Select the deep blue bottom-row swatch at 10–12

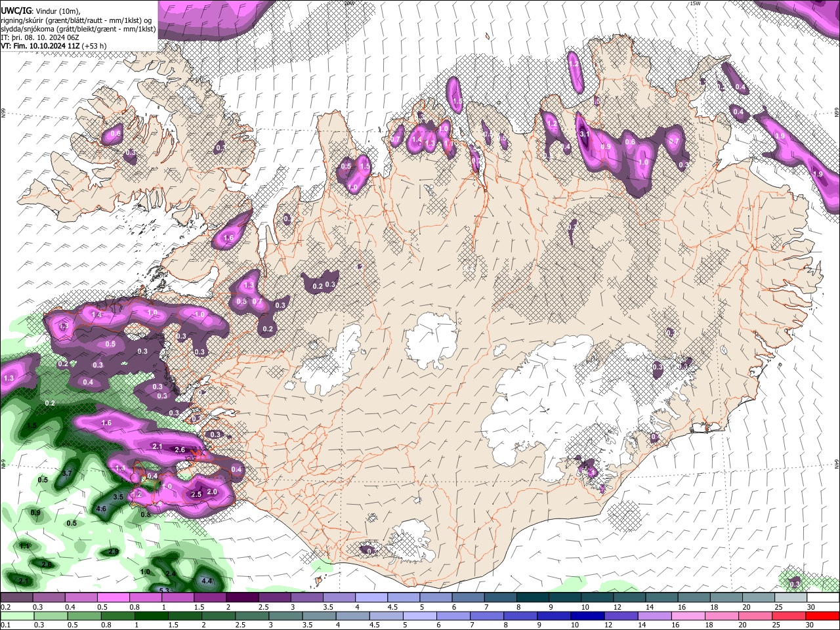588,616
